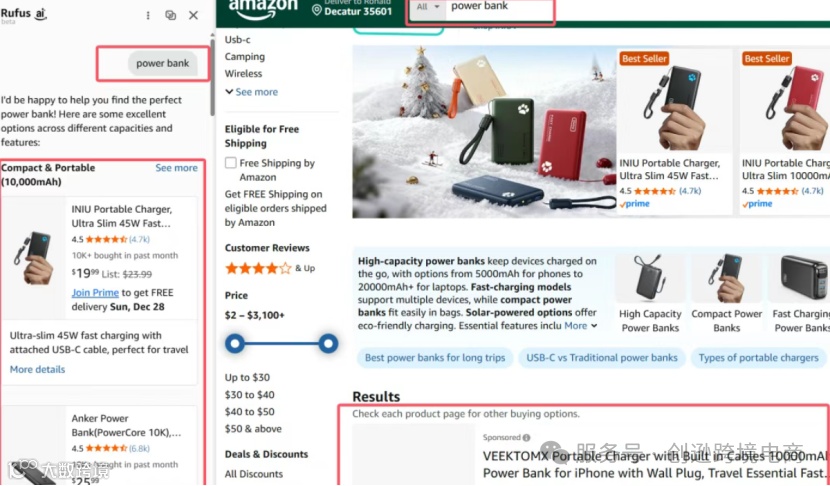Click the left price slider handle

(x=234, y=344)
